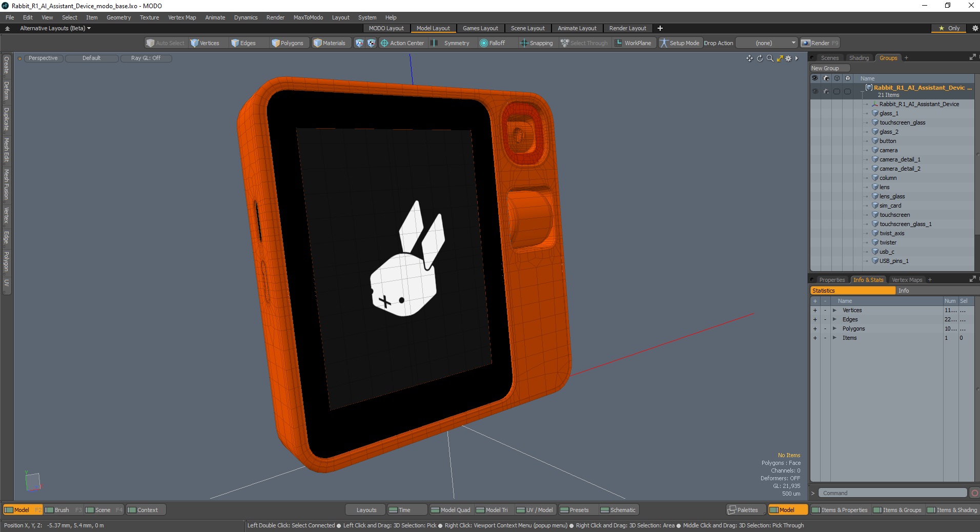Open Default shading style dropdown
This screenshot has height=532, width=980.
coord(91,58)
